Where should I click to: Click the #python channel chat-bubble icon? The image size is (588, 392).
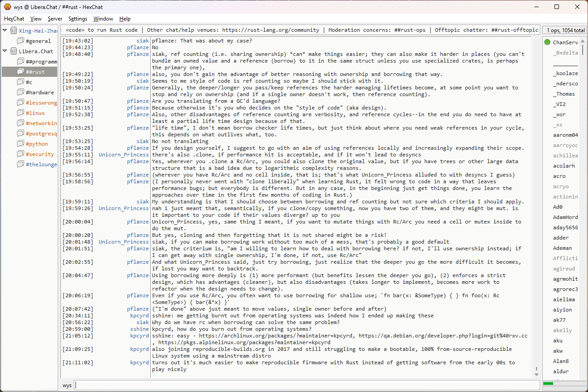[x=21, y=143]
